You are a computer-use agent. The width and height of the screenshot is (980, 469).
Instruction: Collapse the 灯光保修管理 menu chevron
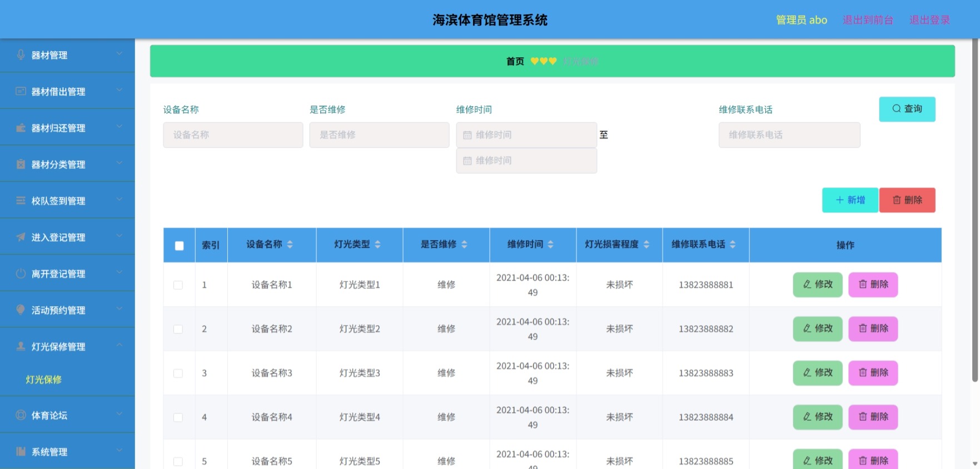click(x=119, y=345)
